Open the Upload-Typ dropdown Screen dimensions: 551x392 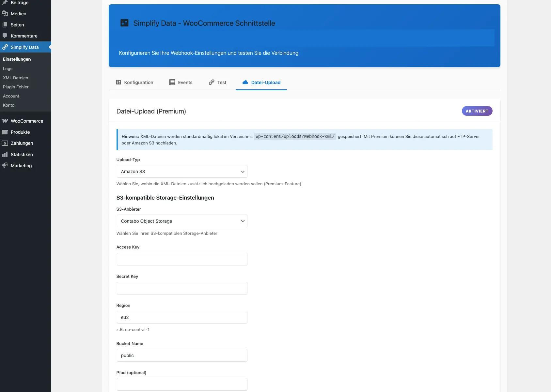pyautogui.click(x=182, y=172)
